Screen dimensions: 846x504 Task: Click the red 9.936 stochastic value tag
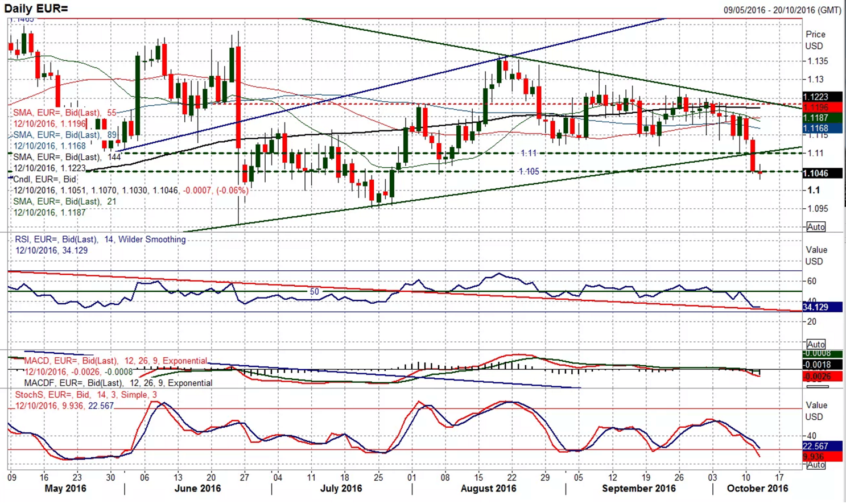click(822, 457)
